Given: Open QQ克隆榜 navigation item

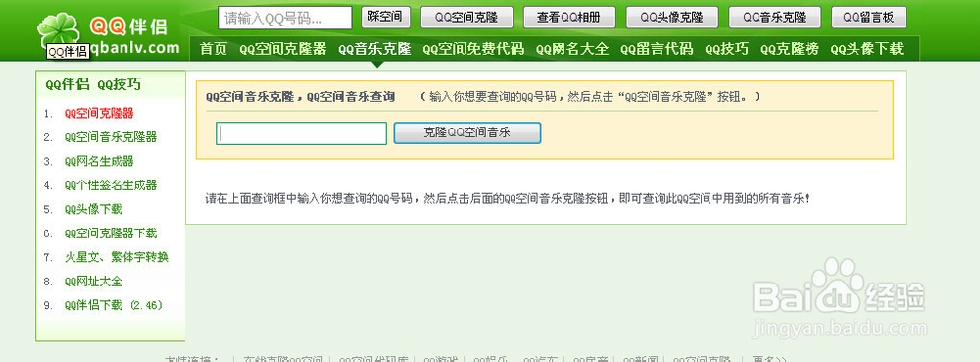Looking at the screenshot, I should pos(790,49).
